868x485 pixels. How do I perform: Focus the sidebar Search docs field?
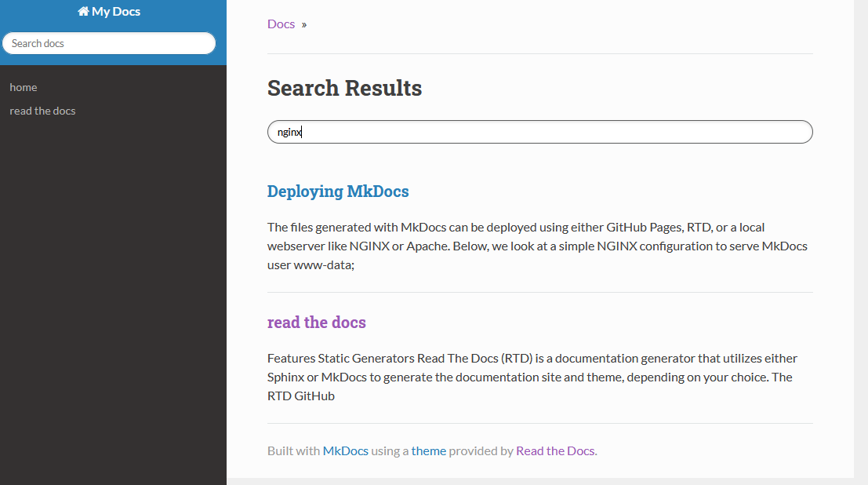109,43
